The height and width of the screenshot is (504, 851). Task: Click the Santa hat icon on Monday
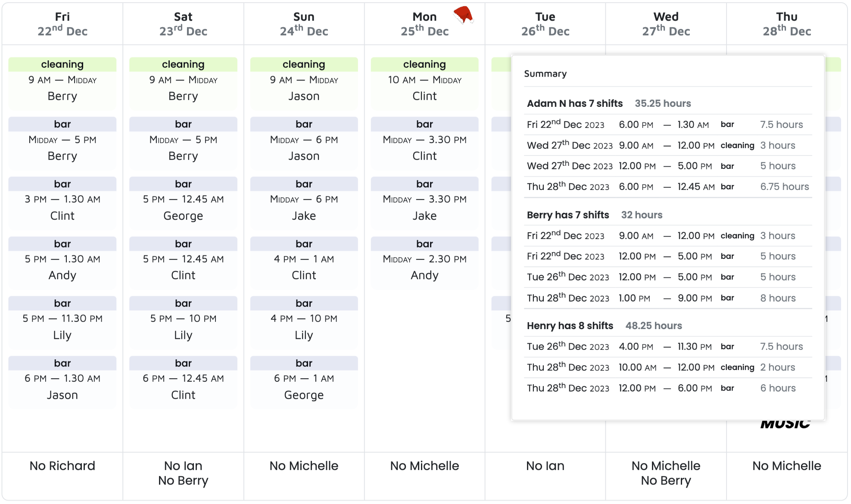[463, 15]
